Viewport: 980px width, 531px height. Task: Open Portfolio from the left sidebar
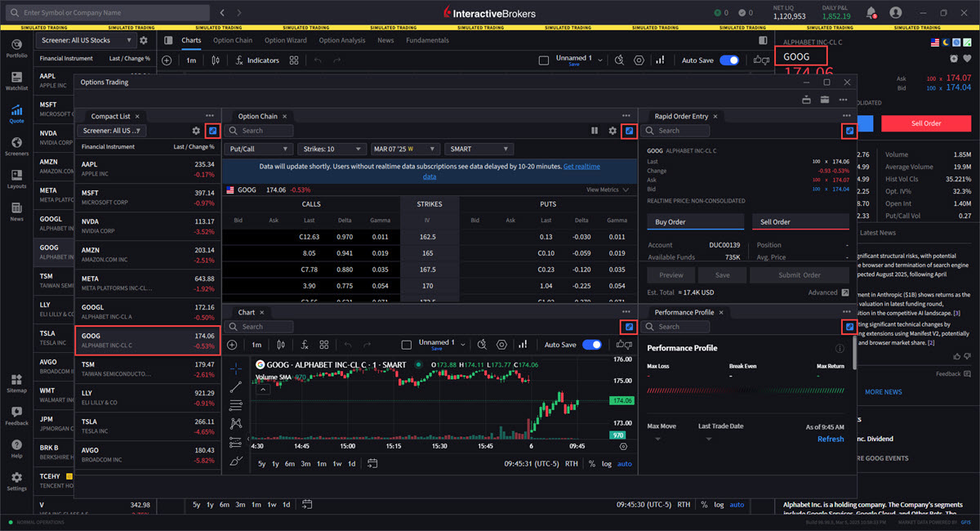point(16,49)
